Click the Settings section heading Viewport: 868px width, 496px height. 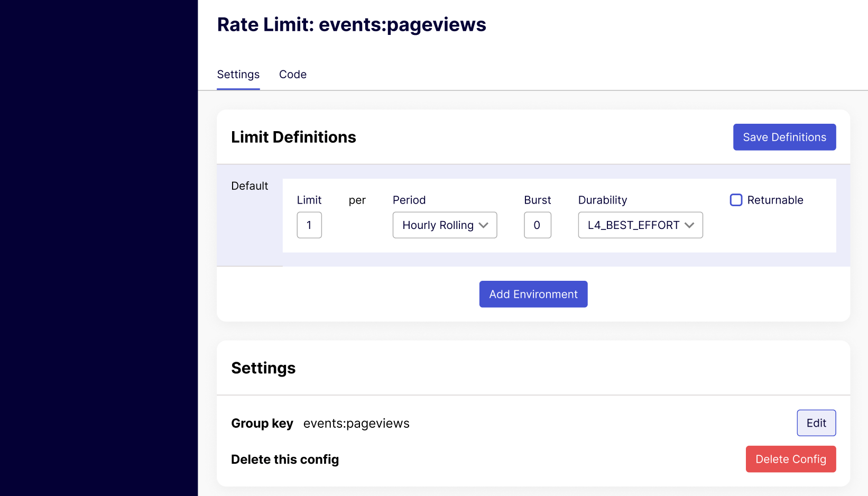tap(263, 368)
